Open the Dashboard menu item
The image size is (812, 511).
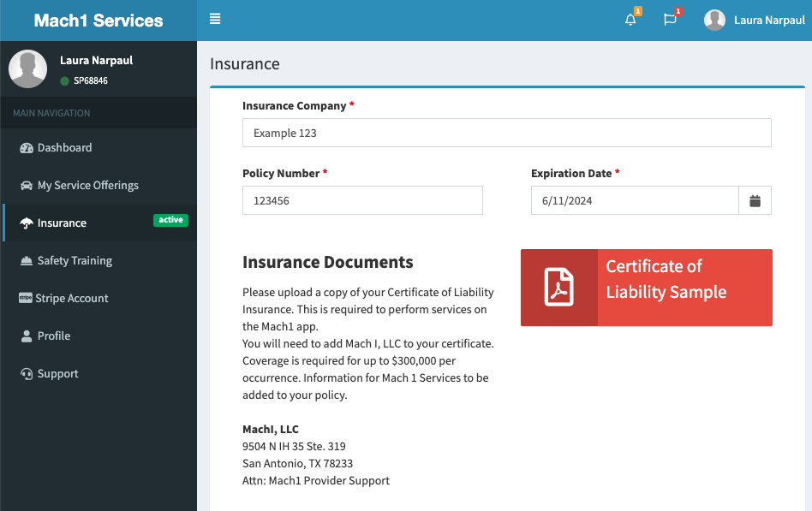[99, 148]
